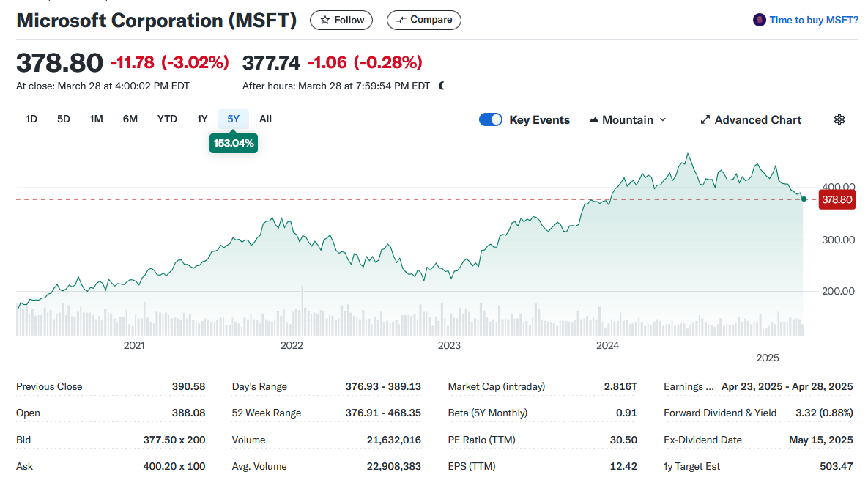Click the 200.00 y-axis label
This screenshot has width=868, height=483.
[838, 291]
